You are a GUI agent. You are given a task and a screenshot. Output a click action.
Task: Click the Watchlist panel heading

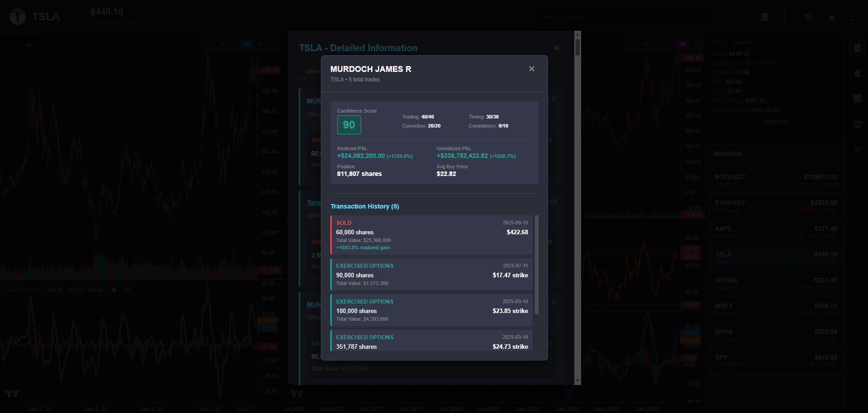click(728, 154)
